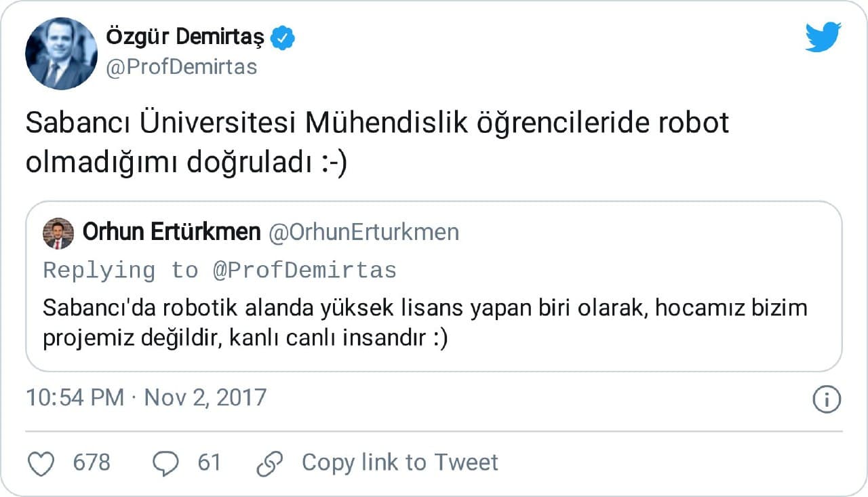Click the 61 replies count
This screenshot has height=497, width=868.
coord(209,462)
